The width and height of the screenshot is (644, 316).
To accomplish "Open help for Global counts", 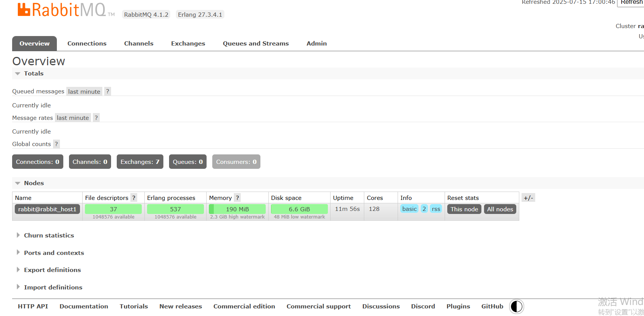I will coord(56,144).
